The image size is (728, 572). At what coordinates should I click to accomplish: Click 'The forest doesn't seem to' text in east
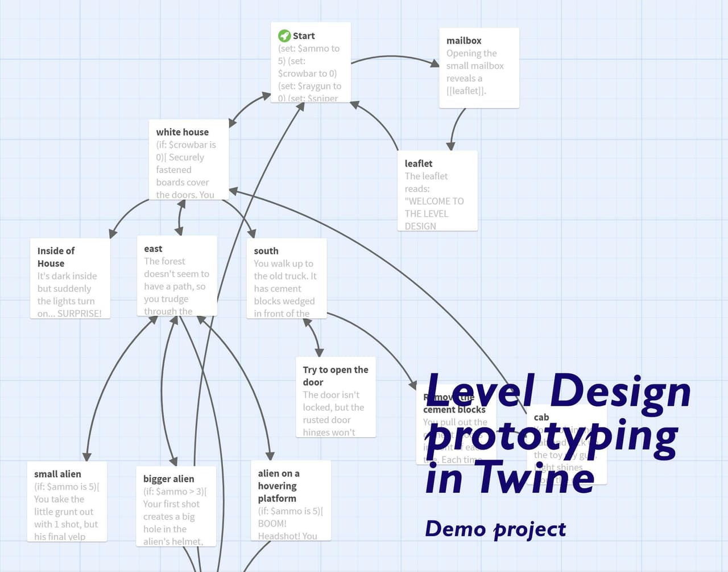[176, 268]
